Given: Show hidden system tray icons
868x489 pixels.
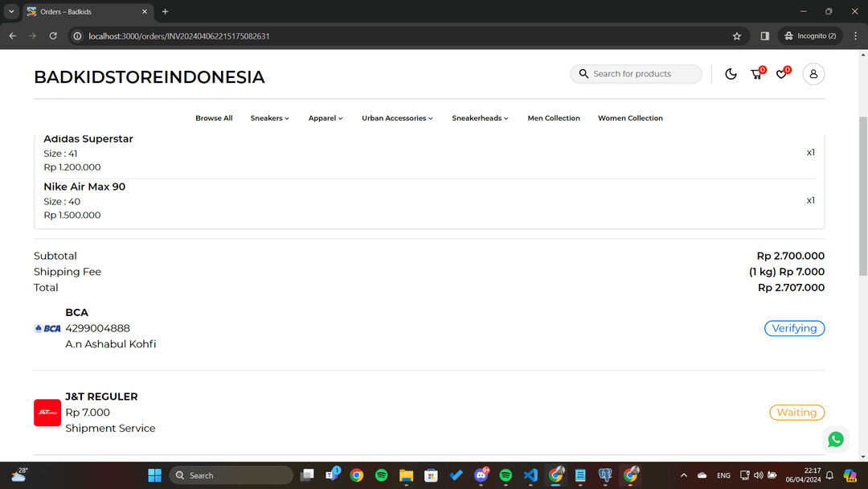Looking at the screenshot, I should [684, 475].
